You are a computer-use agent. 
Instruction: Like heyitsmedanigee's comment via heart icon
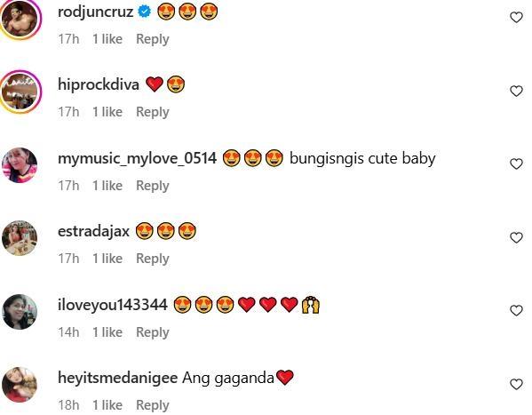516,384
